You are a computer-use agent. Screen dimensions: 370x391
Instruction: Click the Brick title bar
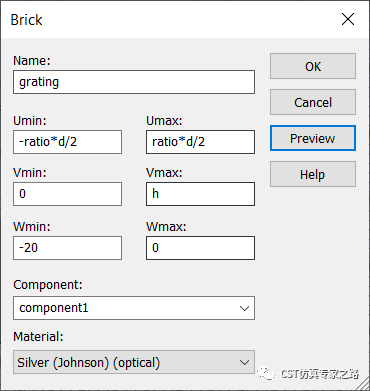(x=167, y=20)
